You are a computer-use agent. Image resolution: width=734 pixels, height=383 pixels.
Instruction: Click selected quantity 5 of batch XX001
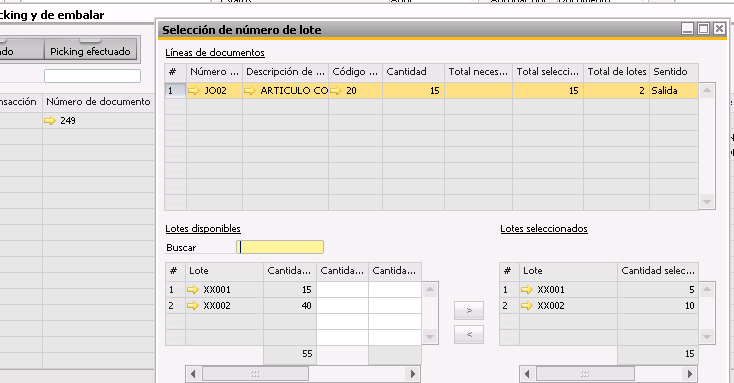point(658,289)
